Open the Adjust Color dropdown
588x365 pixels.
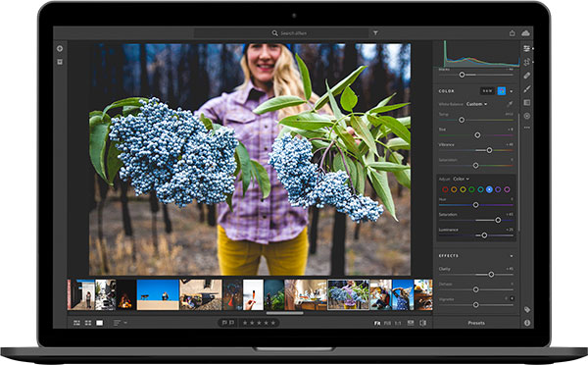tap(461, 179)
